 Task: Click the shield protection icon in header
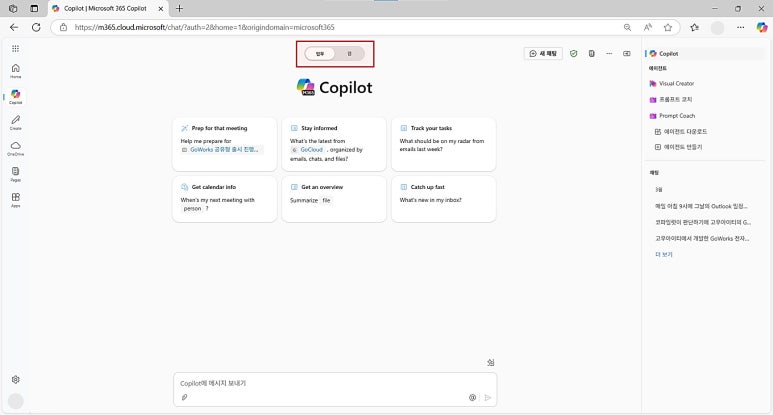(x=574, y=53)
